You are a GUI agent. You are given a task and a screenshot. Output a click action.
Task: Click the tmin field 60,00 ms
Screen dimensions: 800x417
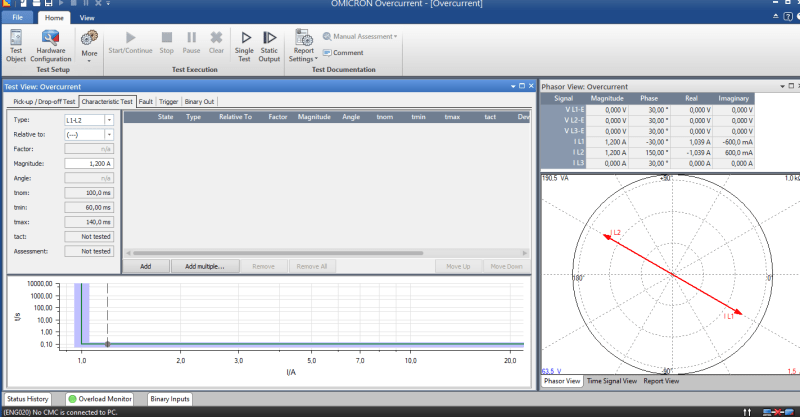tap(89, 208)
